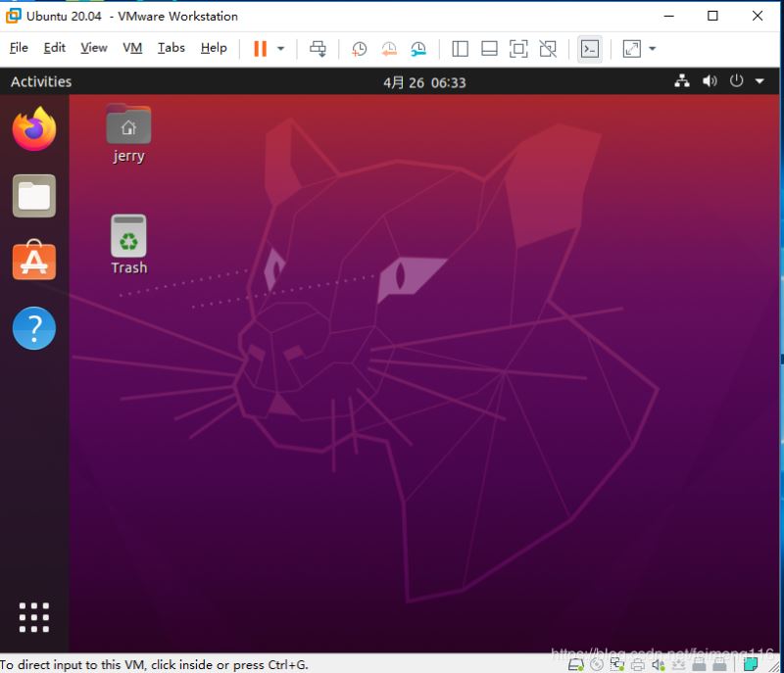Toggle Unity mode icon

(x=548, y=48)
